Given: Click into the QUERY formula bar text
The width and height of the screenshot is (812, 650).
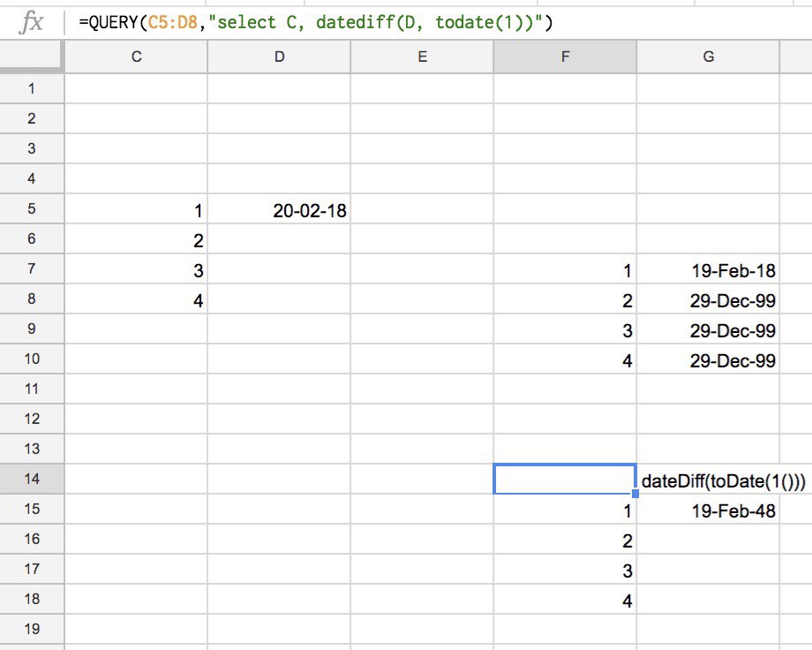Looking at the screenshot, I should pos(316,23).
